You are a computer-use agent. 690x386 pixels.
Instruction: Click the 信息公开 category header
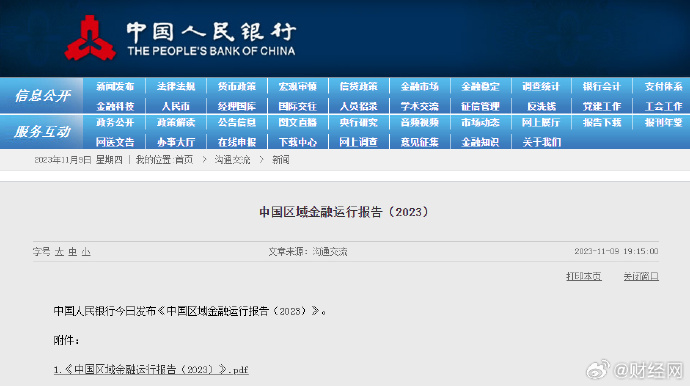pyautogui.click(x=42, y=96)
